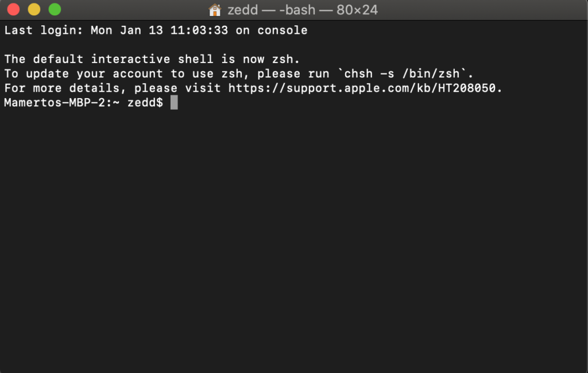Click 'To update your account' text

pos(83,73)
